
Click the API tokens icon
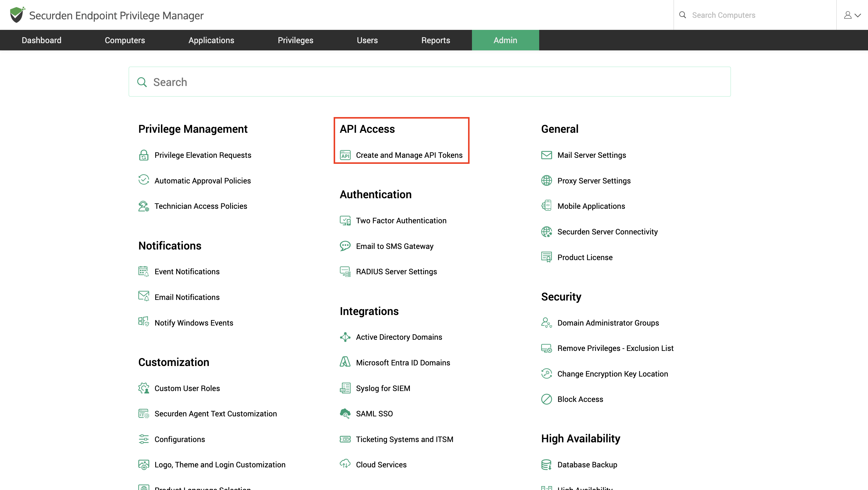click(x=345, y=155)
